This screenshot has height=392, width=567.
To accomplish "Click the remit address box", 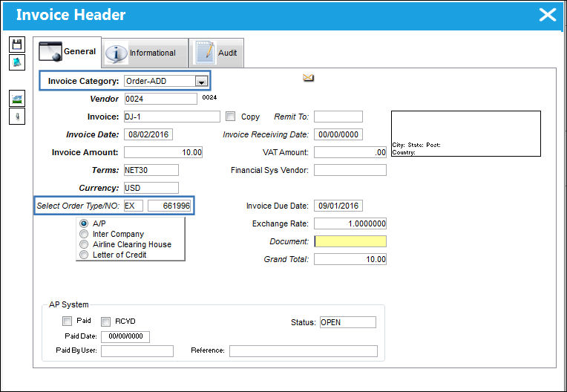I will pos(466,134).
